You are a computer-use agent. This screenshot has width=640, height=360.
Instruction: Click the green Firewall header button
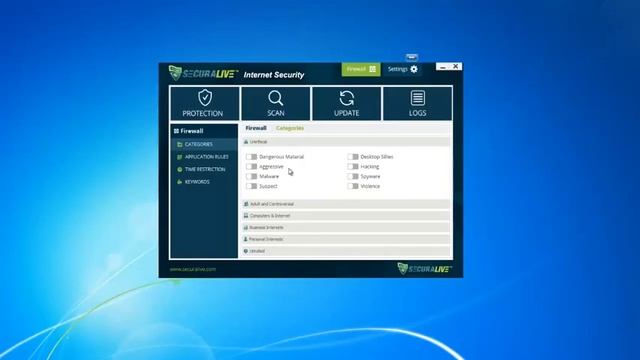361,69
